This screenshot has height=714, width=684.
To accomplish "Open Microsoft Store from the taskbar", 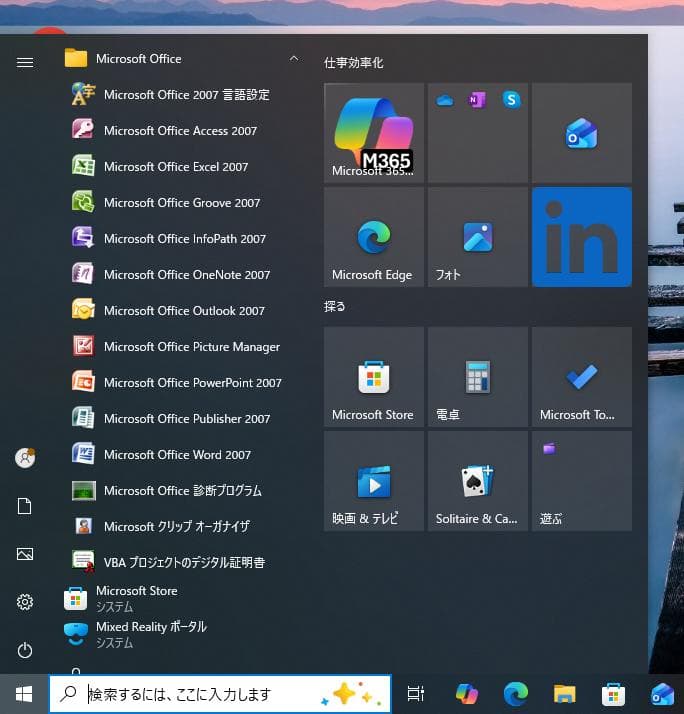I will 613,694.
